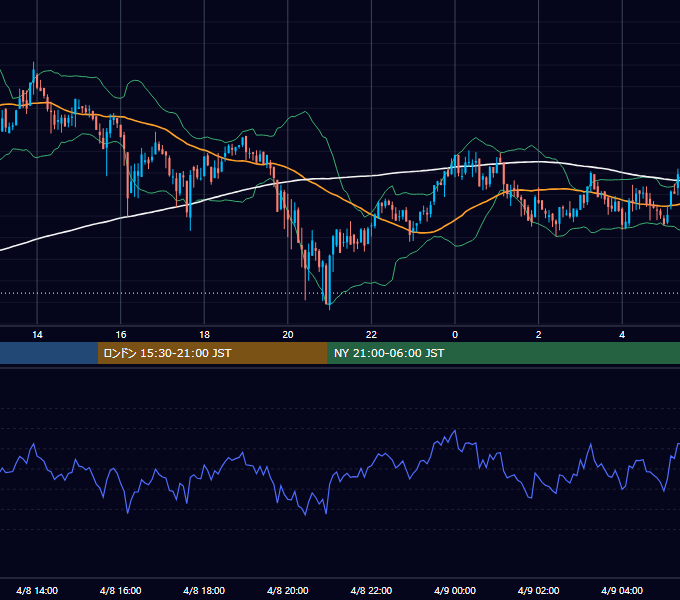Click the highest candlestick peak before 14:00
Screen dimensions: 680x600
point(34,64)
